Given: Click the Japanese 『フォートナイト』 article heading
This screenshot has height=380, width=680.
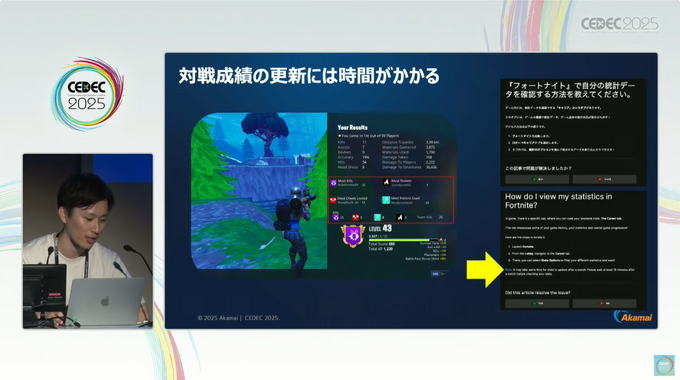Looking at the screenshot, I should (x=570, y=90).
